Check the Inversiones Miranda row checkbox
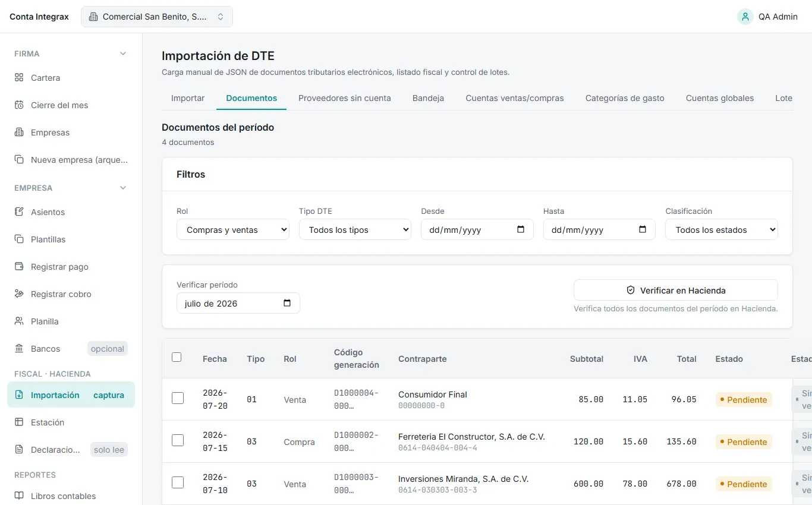 (x=178, y=482)
